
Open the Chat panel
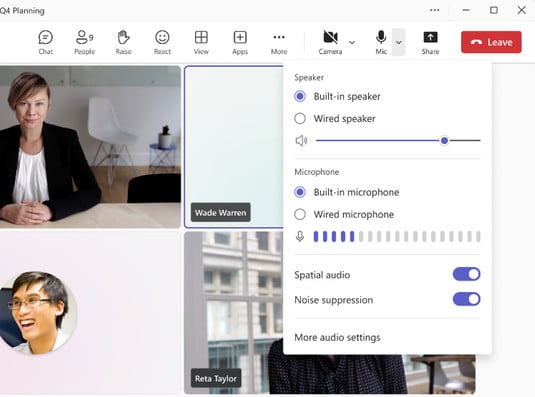45,43
